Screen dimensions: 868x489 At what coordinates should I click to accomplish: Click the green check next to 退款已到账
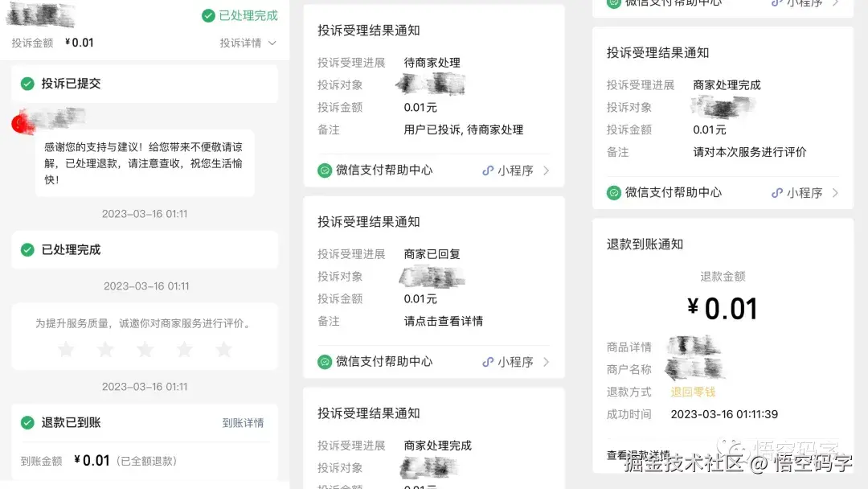click(27, 422)
